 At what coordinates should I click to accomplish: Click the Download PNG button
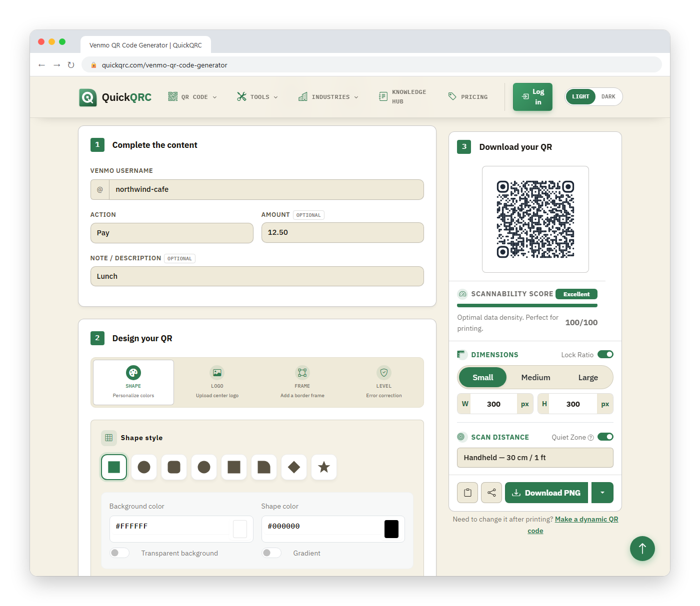[546, 493]
